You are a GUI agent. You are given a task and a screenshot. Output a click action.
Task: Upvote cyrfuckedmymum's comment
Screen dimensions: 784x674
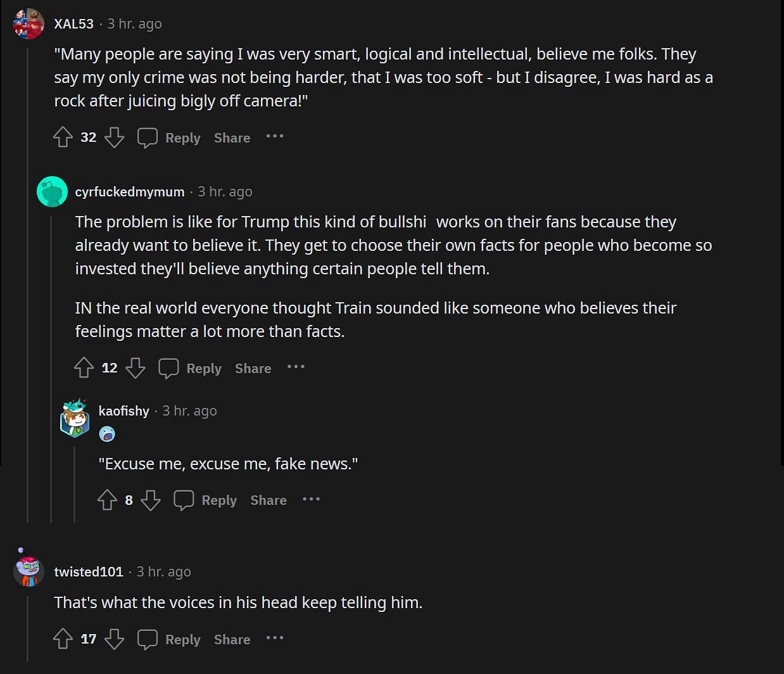pos(84,368)
